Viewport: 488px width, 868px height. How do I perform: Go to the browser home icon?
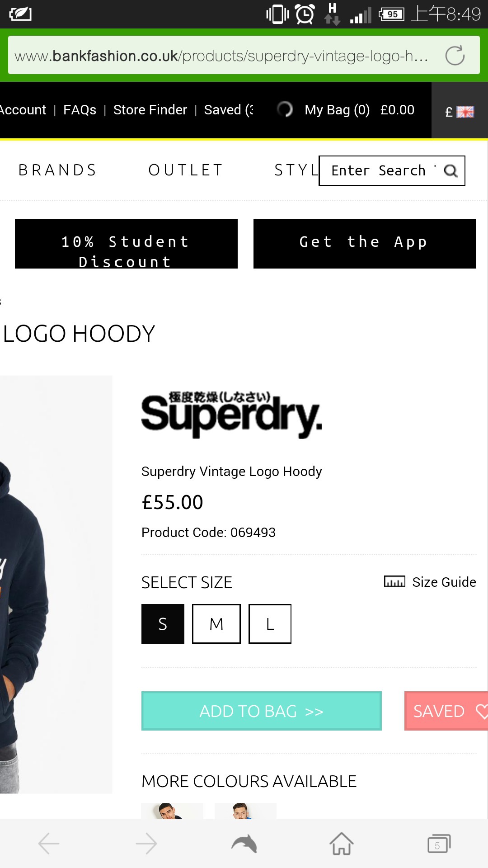pos(342,844)
